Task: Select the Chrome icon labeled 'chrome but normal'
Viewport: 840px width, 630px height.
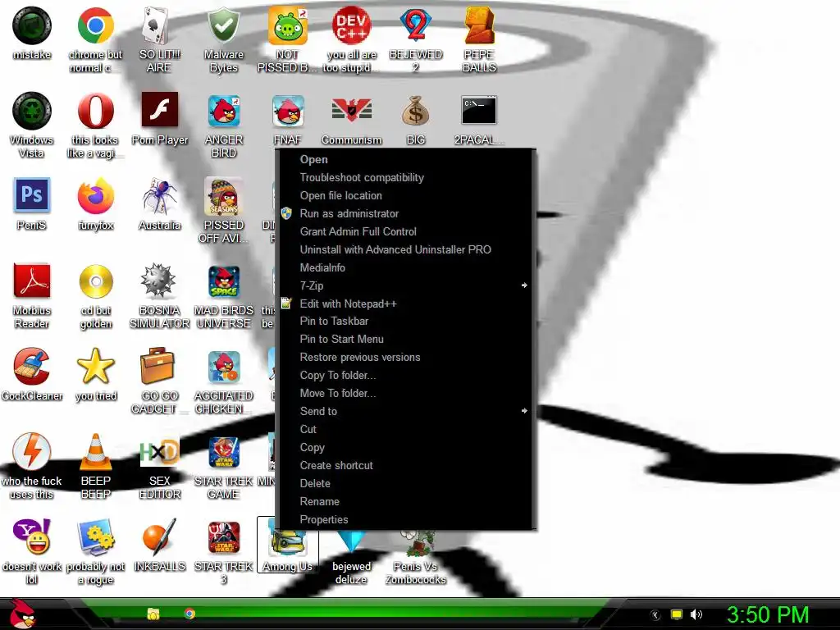Action: (x=95, y=25)
